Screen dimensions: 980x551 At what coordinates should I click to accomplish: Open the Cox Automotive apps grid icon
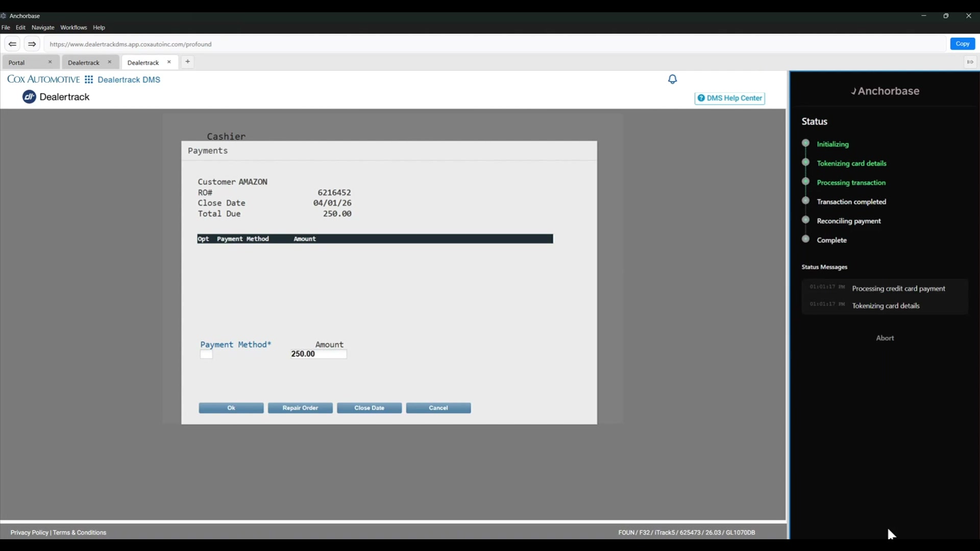pos(89,80)
